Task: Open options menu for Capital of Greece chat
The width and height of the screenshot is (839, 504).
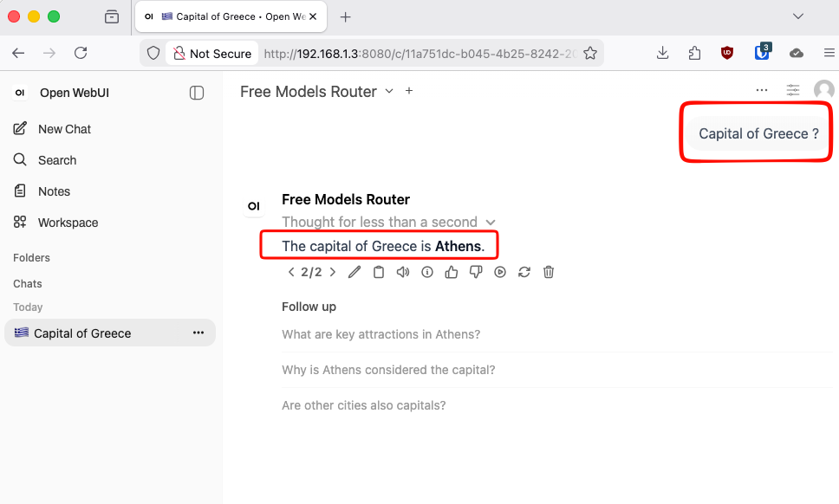Action: (198, 333)
